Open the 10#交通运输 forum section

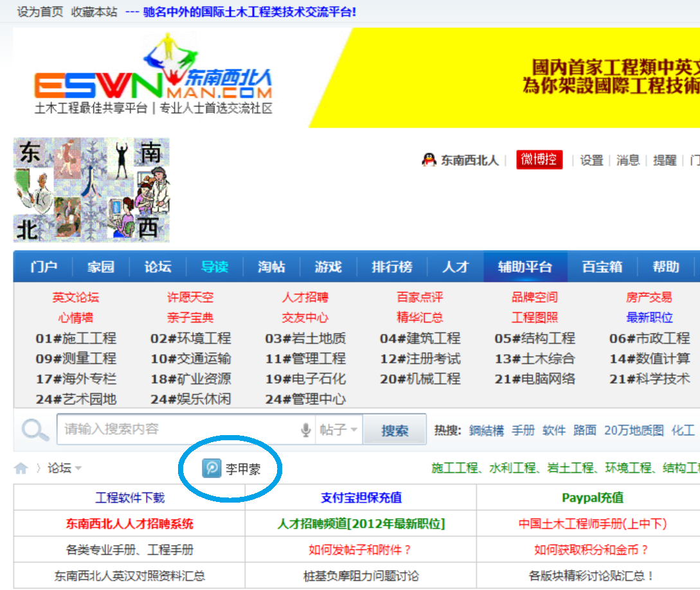click(191, 359)
